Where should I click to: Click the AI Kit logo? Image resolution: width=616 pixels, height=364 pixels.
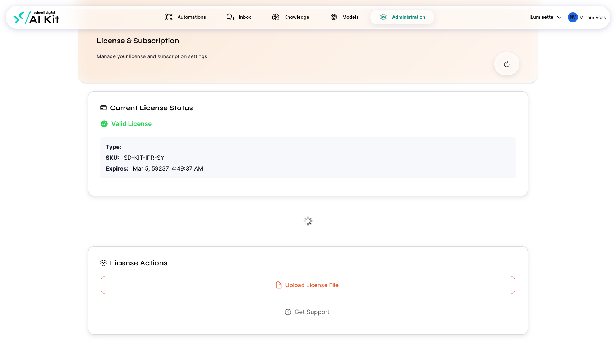36,17
